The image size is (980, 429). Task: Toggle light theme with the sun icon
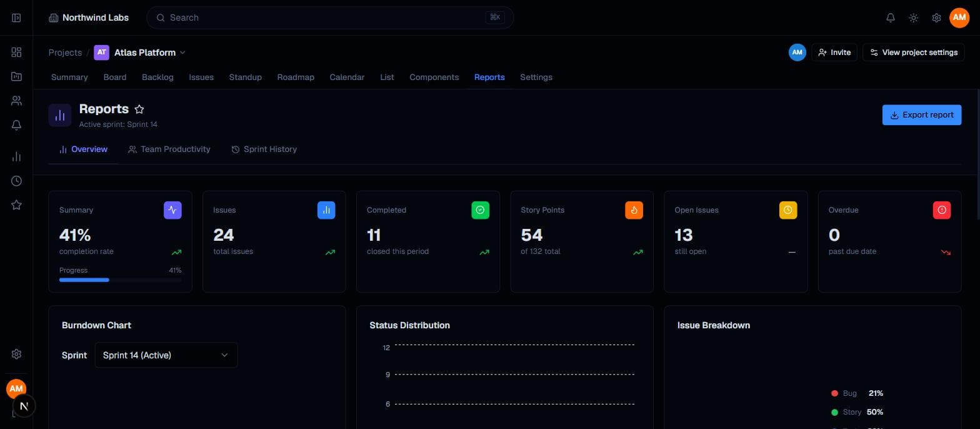(x=913, y=18)
